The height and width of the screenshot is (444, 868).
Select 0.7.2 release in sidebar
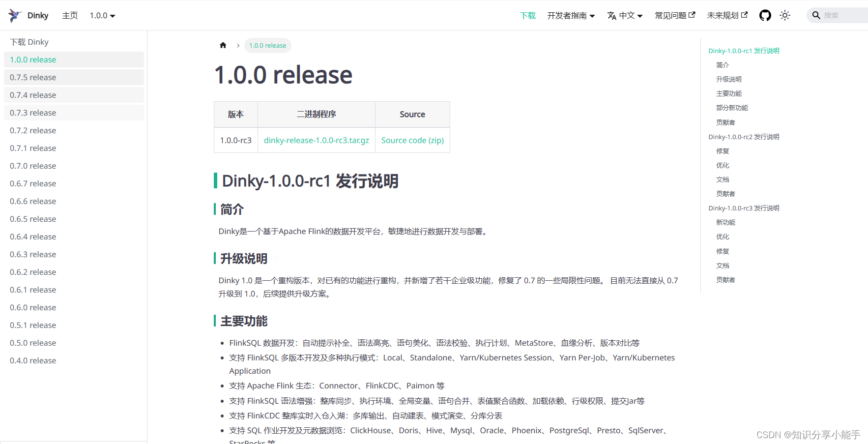click(74, 130)
